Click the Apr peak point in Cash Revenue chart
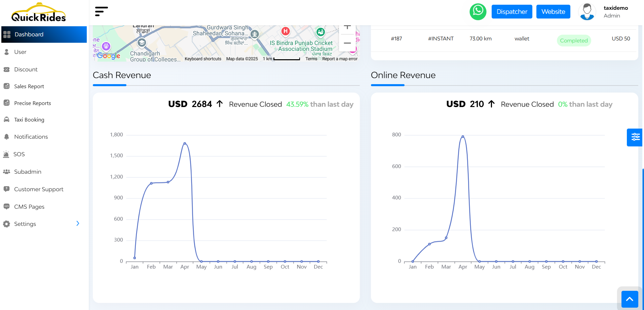644x310 pixels. (x=185, y=143)
